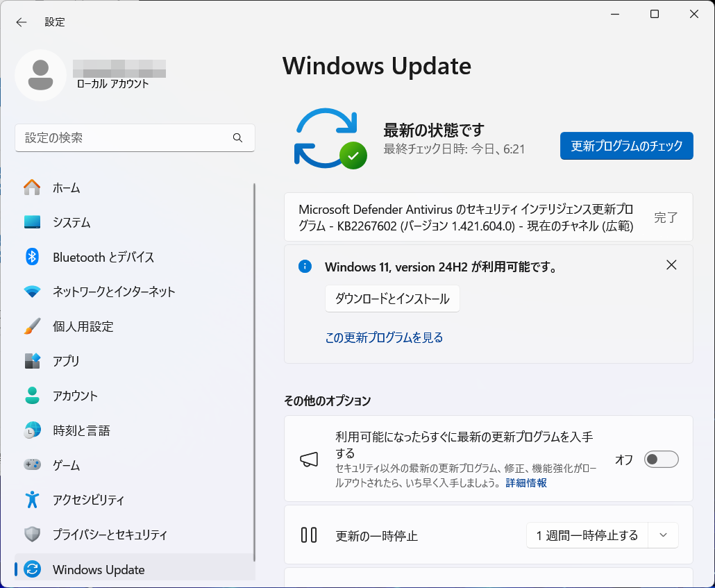Image resolution: width=715 pixels, height=588 pixels.
Task: Click the ゲーム controller icon
Action: coord(32,465)
